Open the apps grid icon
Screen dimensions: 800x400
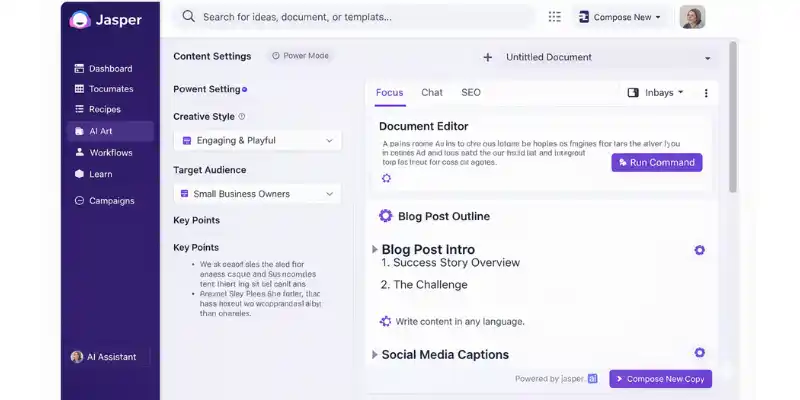pyautogui.click(x=555, y=17)
